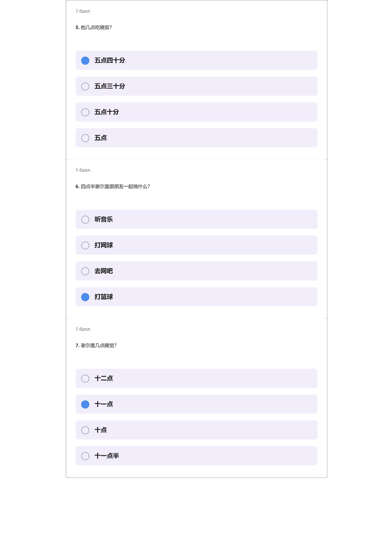
Task: Click the 打网球 answer label text
Action: point(104,245)
